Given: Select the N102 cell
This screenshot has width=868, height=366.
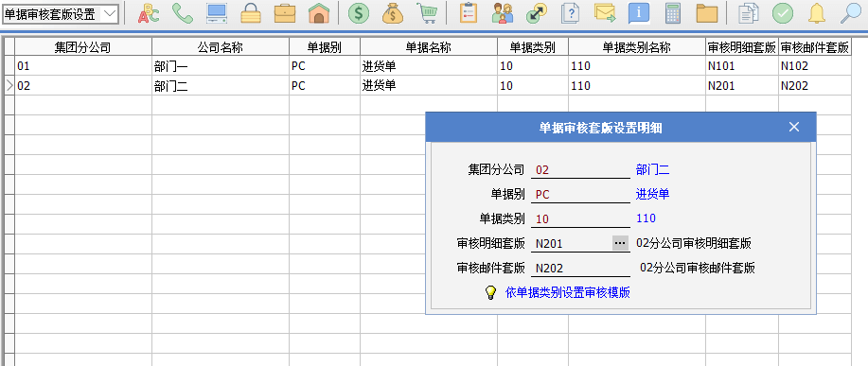Looking at the screenshot, I should 815,66.
